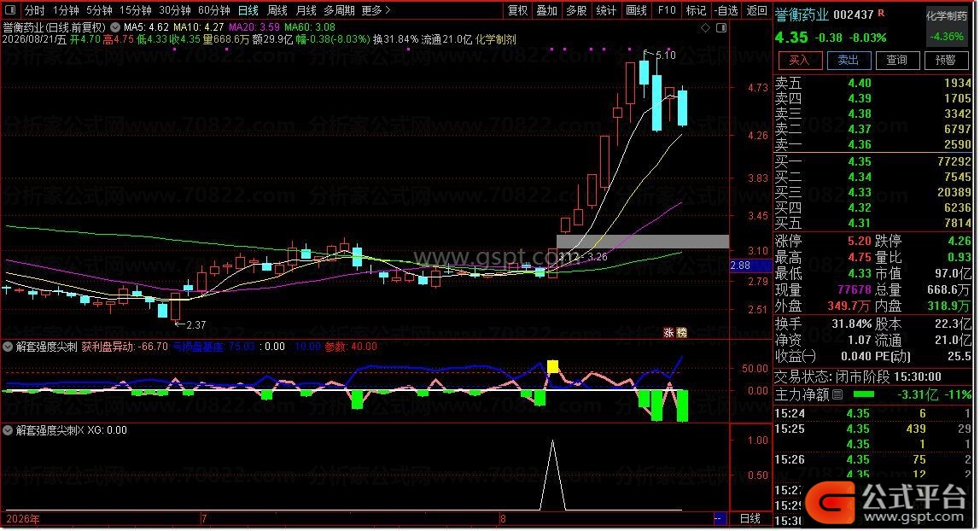Click the 2026年 label on time axis
Screen dimensions: 980x531
[x=23, y=519]
